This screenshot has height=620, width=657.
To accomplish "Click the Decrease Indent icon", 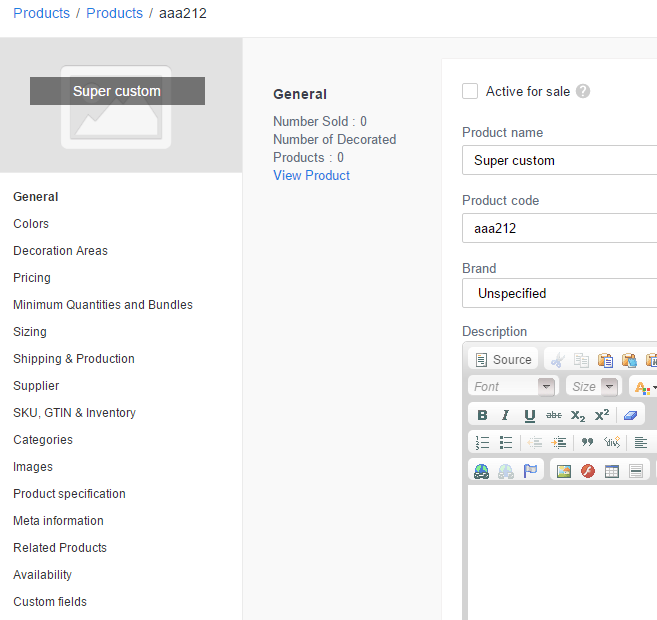I will click(534, 442).
